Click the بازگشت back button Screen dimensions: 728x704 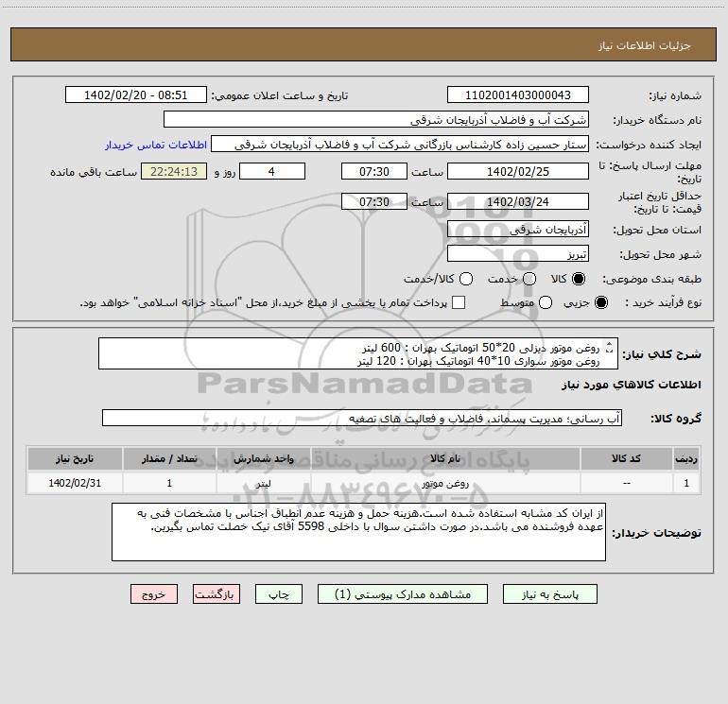pyautogui.click(x=217, y=594)
